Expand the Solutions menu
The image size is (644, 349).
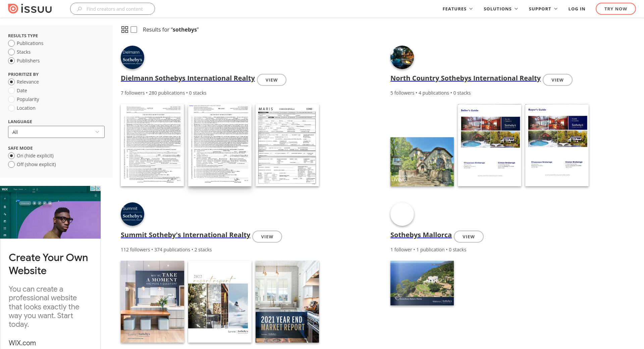point(500,9)
